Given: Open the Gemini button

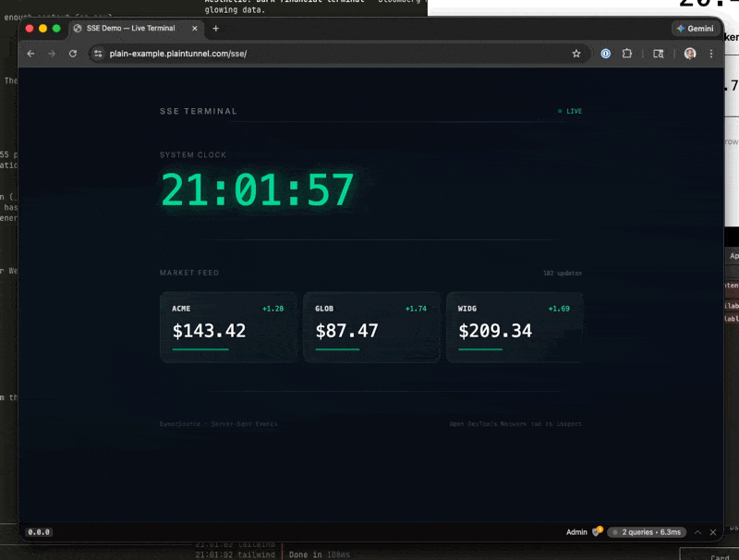Looking at the screenshot, I should coord(696,29).
